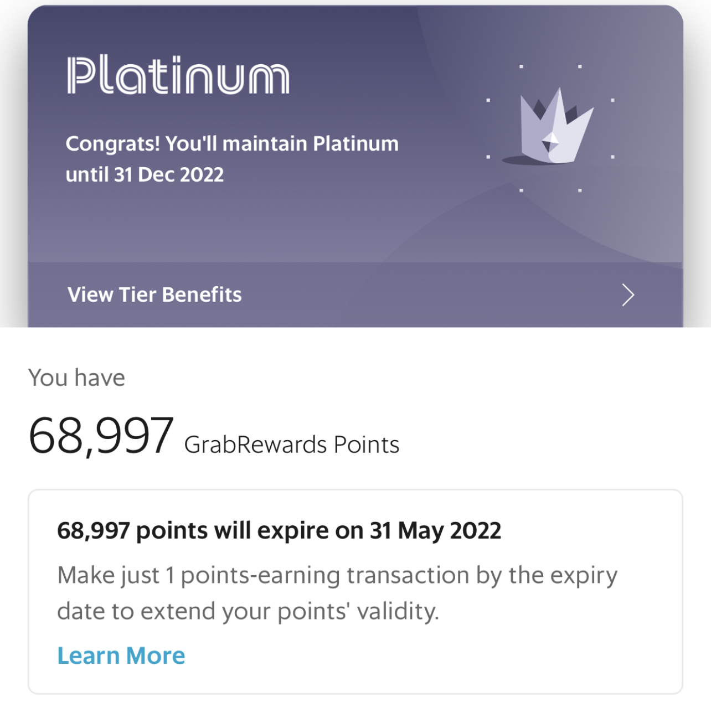Image resolution: width=711 pixels, height=728 pixels.
Task: Click the GrabRewards Points label
Action: point(292,445)
